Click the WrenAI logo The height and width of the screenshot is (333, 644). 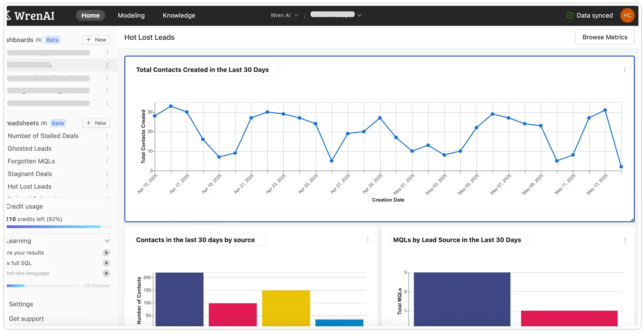coord(31,15)
